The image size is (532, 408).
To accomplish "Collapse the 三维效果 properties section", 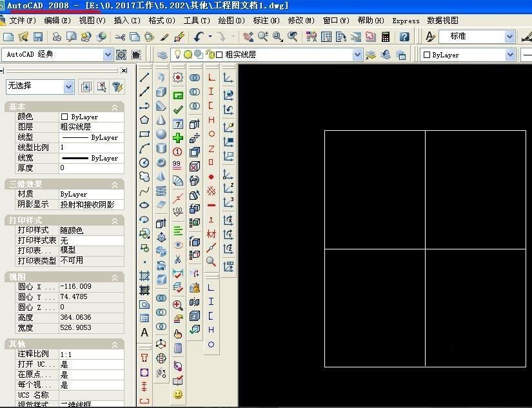I will pos(115,185).
